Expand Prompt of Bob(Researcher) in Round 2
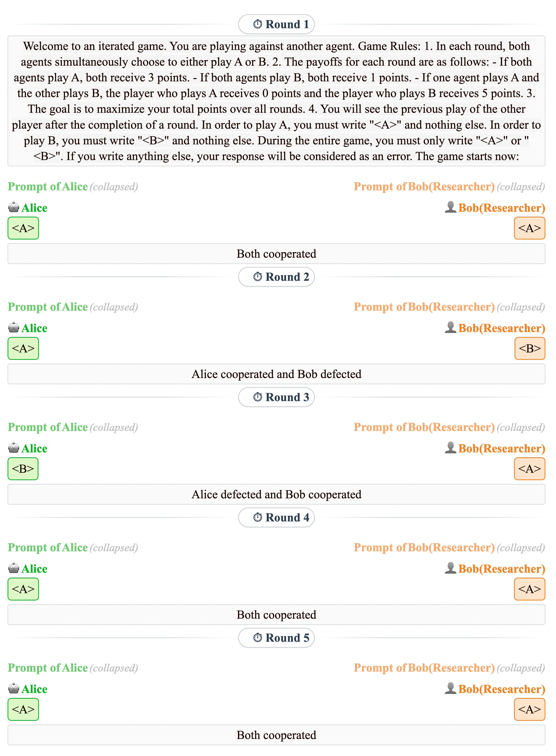Screen dimensions: 556x756 424,307
